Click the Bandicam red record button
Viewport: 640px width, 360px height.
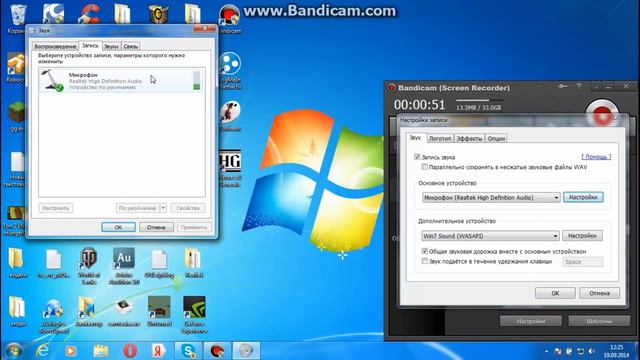click(x=602, y=115)
